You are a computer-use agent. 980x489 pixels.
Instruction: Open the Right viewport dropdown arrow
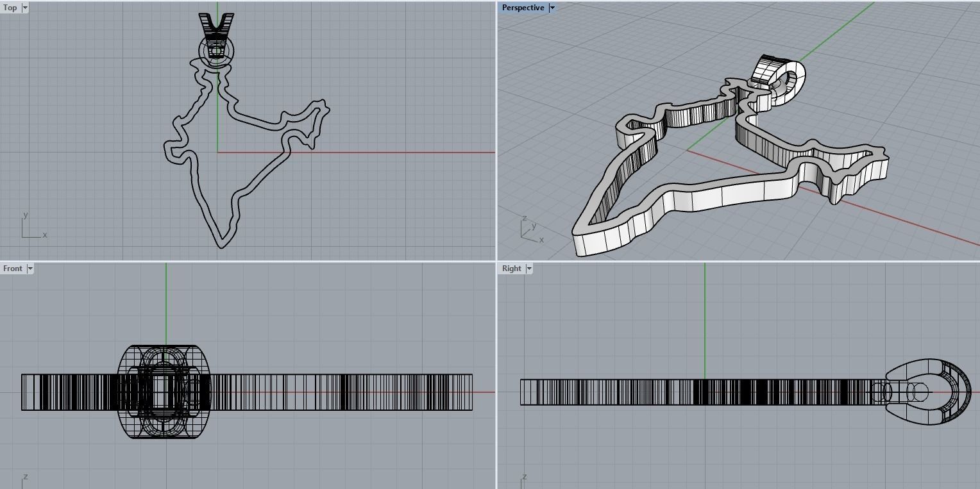point(528,269)
